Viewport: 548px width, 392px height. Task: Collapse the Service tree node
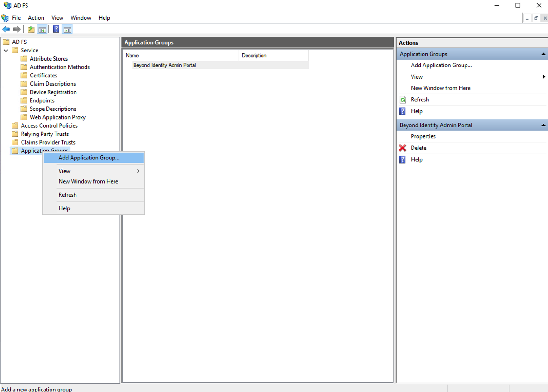[6, 50]
